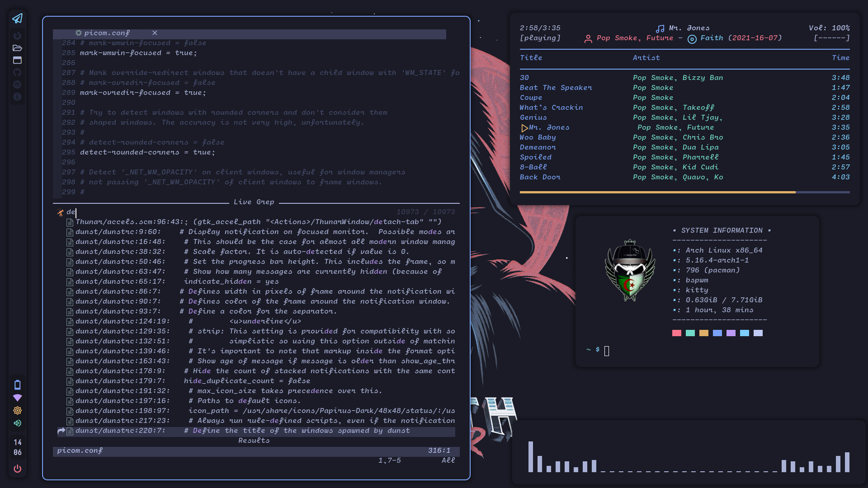Click the sidebar info icon
Viewport: 868px width, 488px height.
[x=17, y=97]
